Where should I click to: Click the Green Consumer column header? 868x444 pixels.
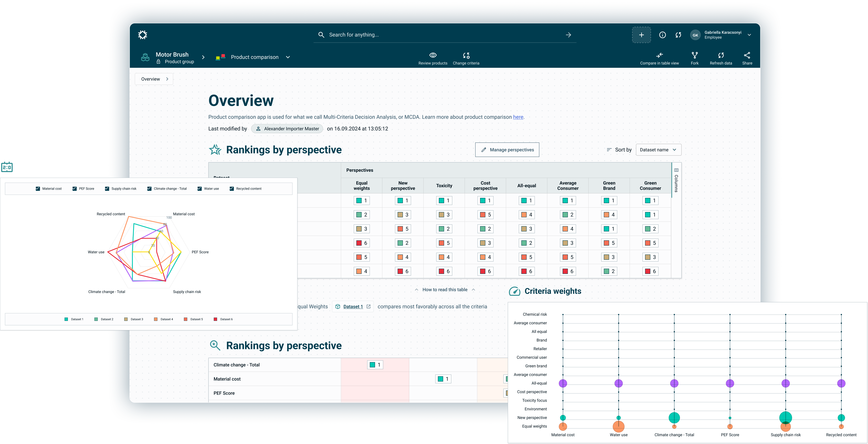coord(650,186)
